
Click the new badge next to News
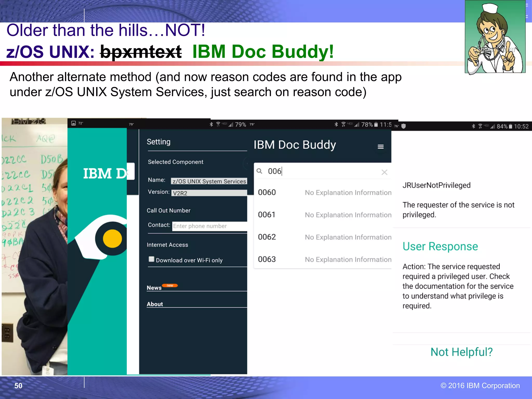pos(170,285)
